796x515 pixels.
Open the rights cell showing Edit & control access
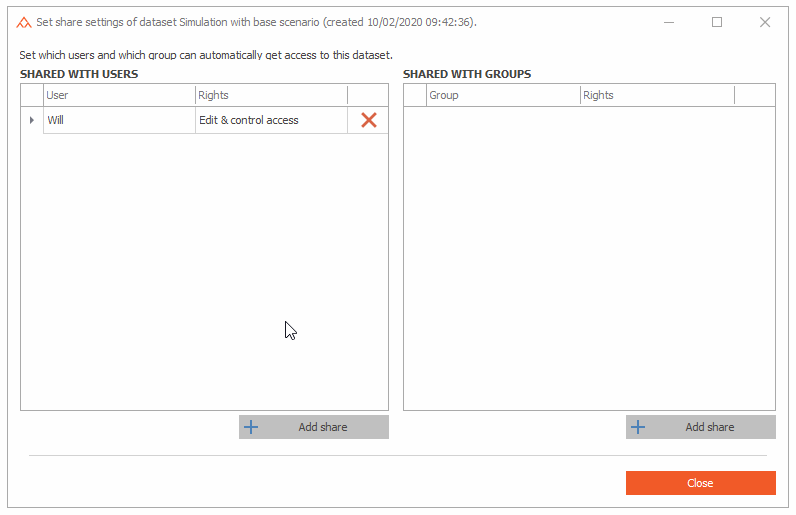point(272,120)
